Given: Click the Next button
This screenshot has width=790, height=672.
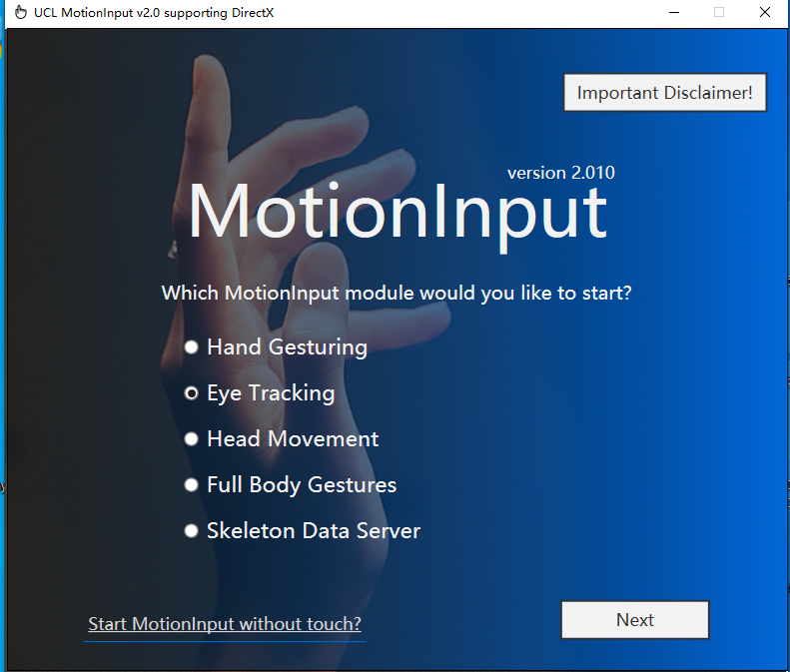Looking at the screenshot, I should 635,620.
